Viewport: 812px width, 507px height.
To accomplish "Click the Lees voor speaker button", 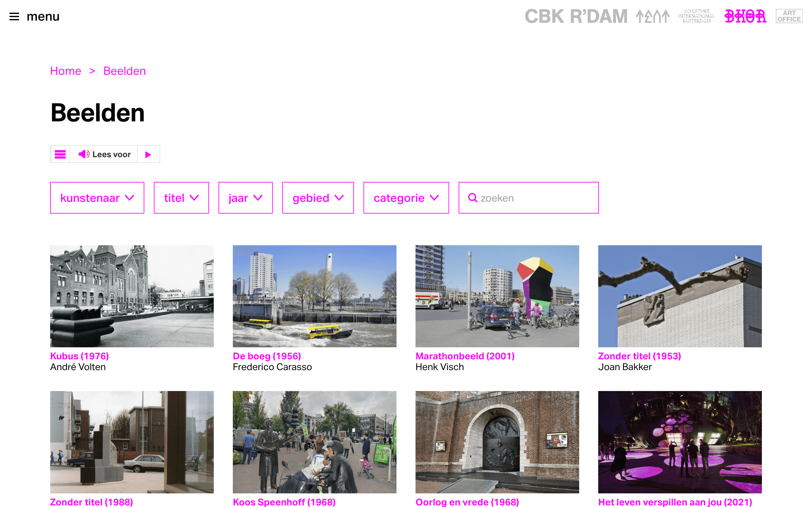I will tap(104, 154).
